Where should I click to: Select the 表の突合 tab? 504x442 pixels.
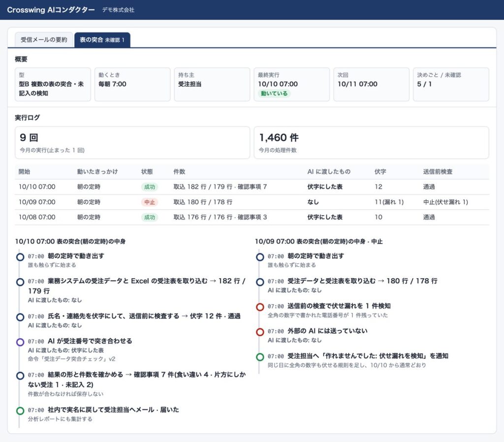(x=102, y=40)
